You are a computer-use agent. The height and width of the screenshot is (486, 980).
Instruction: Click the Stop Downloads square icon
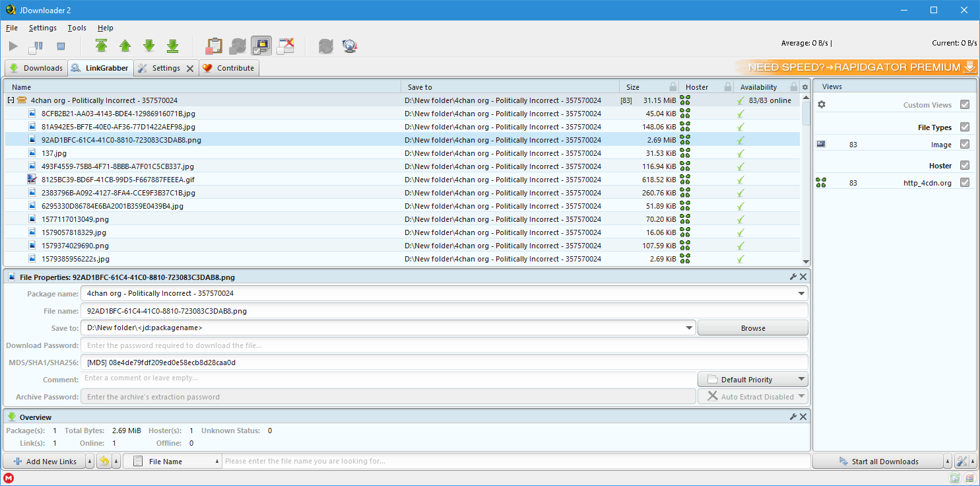pyautogui.click(x=61, y=46)
